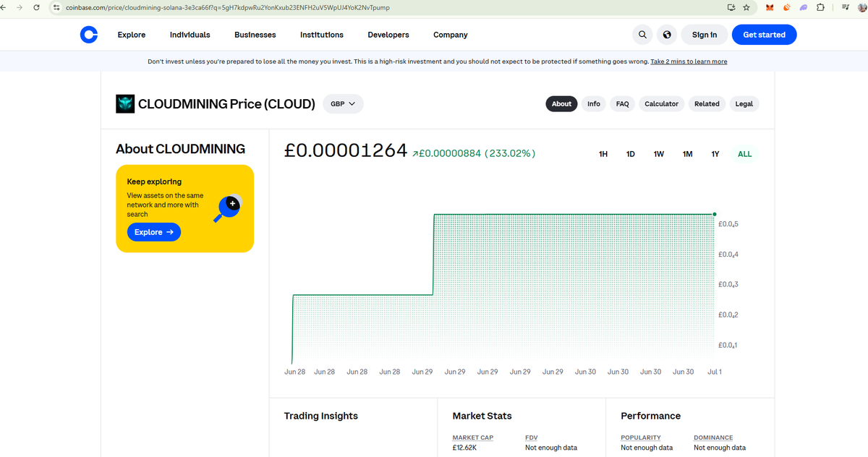This screenshot has height=457, width=868.
Task: Select the 1W chart range
Action: click(x=659, y=154)
